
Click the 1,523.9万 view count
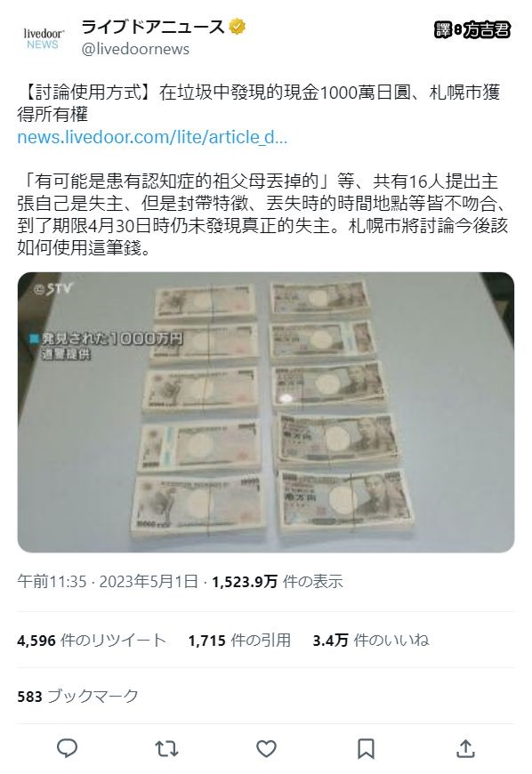(x=278, y=582)
